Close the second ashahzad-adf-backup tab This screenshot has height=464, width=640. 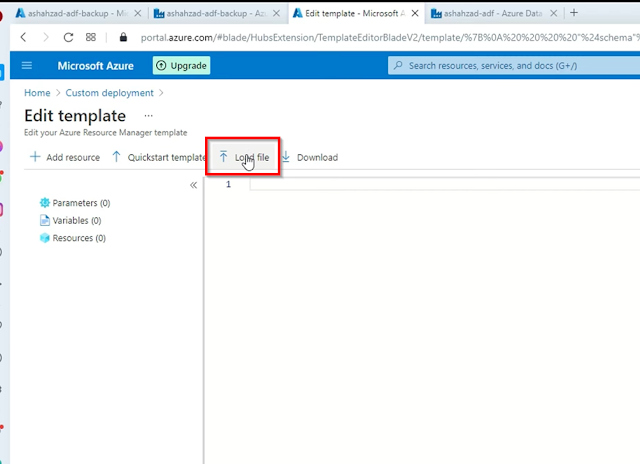(x=276, y=13)
